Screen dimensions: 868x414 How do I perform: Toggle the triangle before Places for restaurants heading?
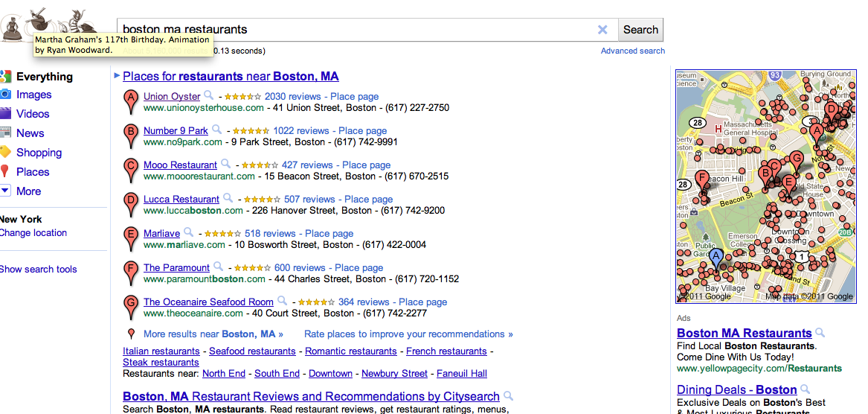[117, 76]
